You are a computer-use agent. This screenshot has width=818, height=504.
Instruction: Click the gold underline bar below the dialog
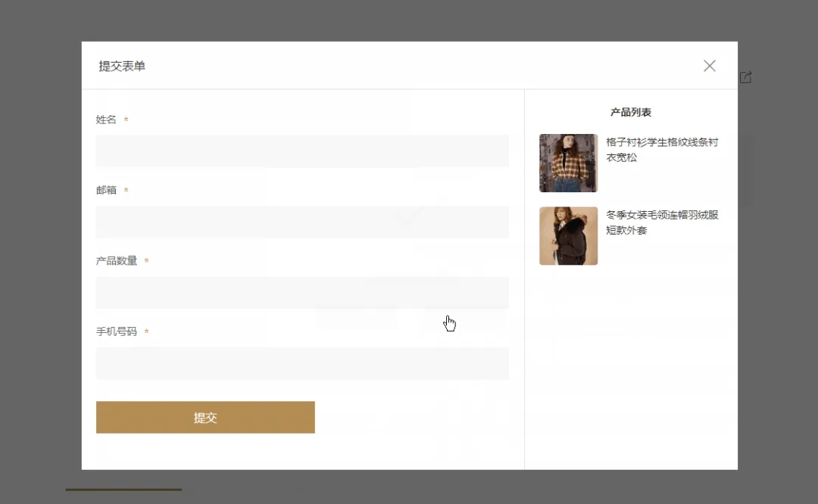tap(123, 490)
